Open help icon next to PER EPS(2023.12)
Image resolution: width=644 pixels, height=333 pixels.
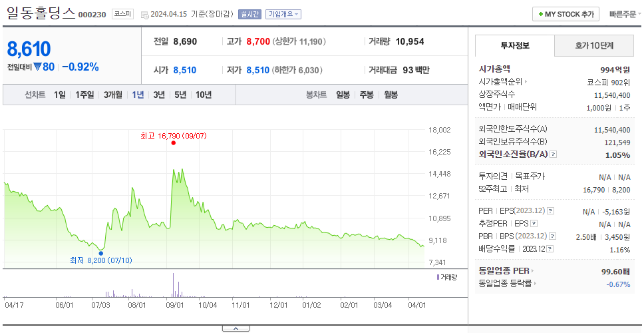click(551, 211)
